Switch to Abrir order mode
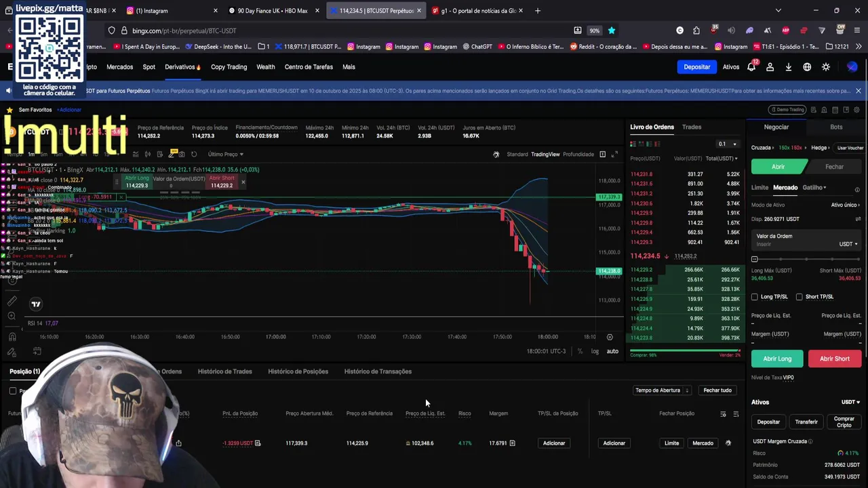This screenshot has width=868, height=488. (778, 167)
